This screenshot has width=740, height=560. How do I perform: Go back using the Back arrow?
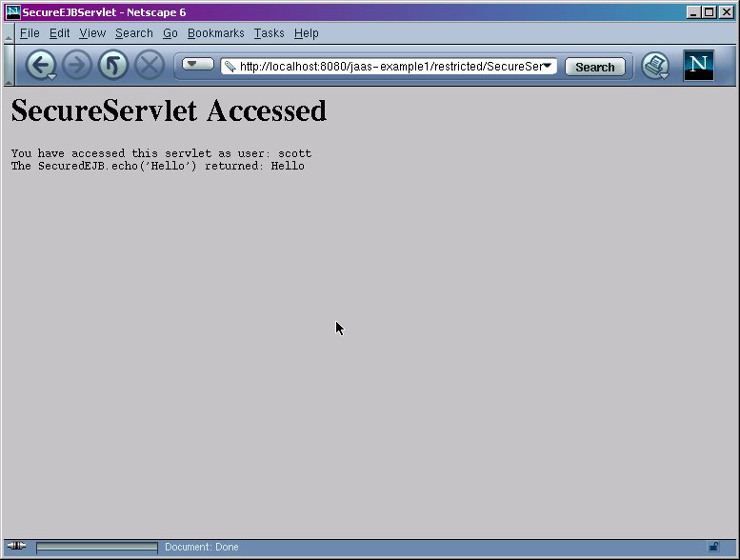pos(41,65)
